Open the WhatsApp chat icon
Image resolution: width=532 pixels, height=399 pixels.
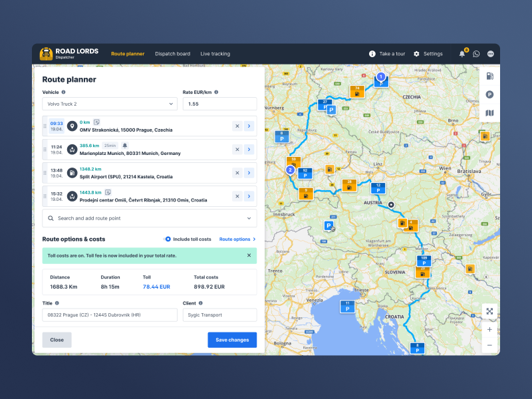pyautogui.click(x=476, y=54)
